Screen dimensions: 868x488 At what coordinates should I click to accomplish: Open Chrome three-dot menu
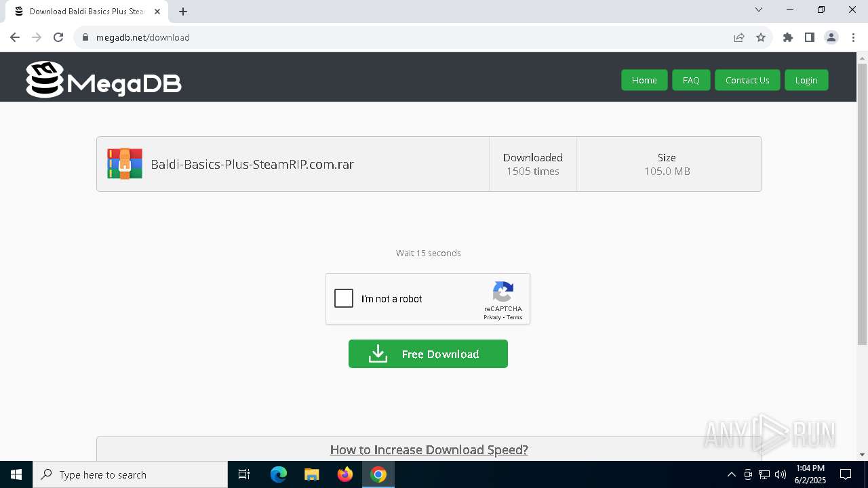[x=853, y=37]
